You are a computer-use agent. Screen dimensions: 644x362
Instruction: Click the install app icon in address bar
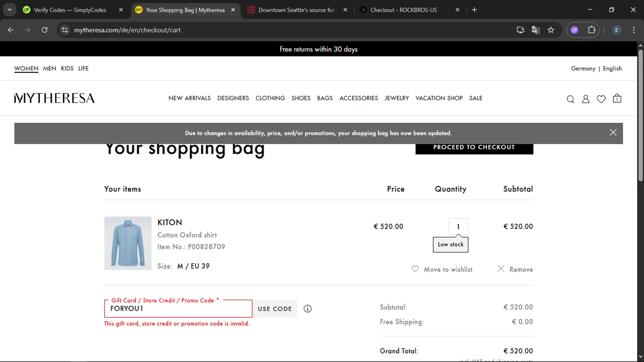520,30
